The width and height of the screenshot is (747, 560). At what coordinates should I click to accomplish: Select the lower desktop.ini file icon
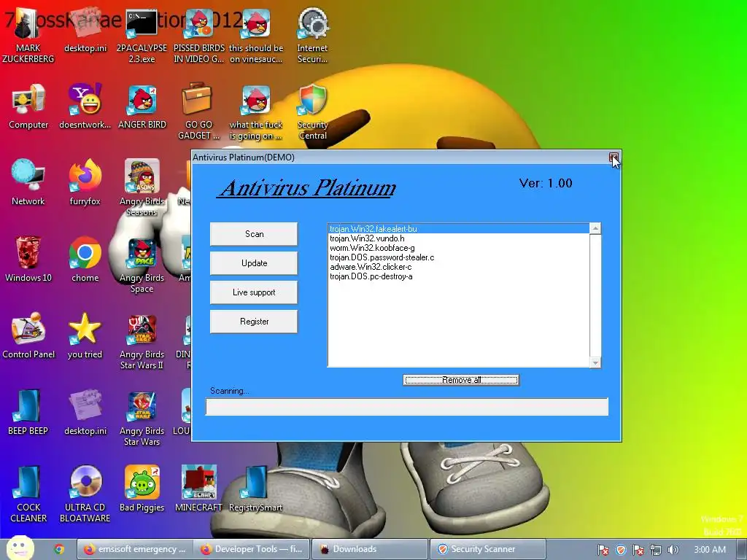click(85, 413)
